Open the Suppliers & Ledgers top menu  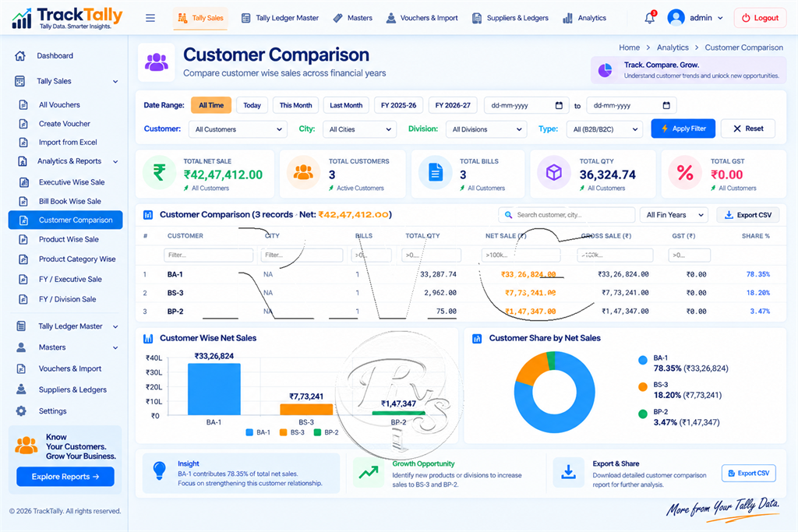pyautogui.click(x=510, y=19)
